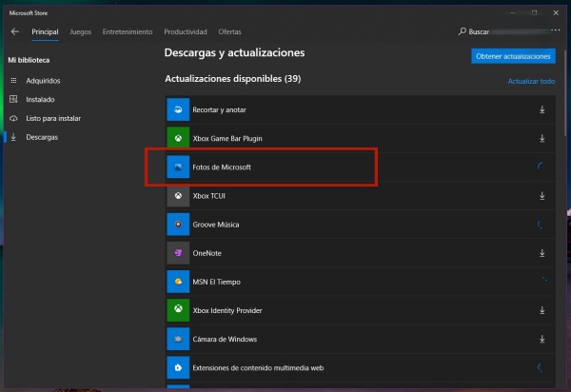
Task: Click the MSN El Tiempo app icon
Action: click(178, 282)
